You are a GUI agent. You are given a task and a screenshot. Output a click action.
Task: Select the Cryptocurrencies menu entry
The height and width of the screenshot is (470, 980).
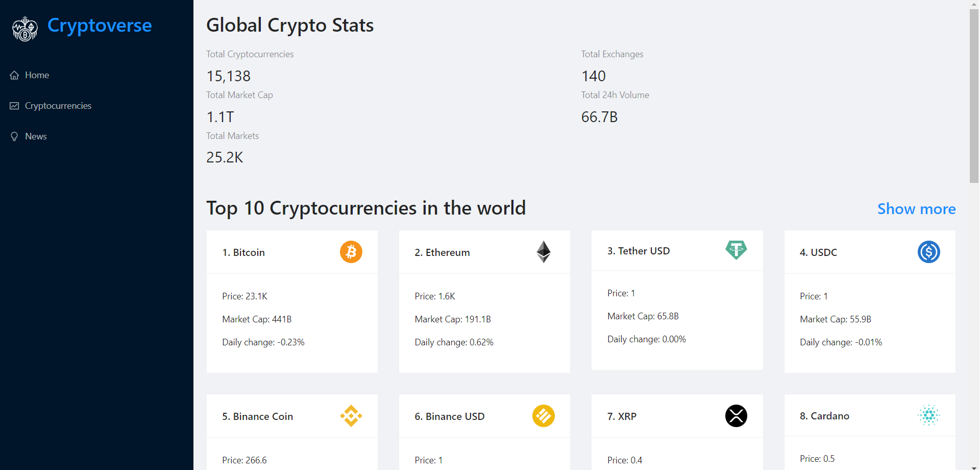[x=58, y=105]
